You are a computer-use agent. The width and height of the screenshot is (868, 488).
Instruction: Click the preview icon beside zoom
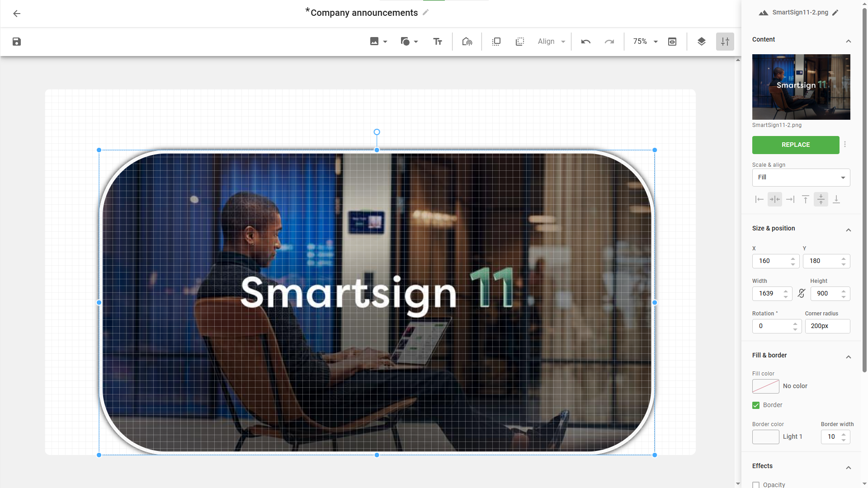point(672,42)
